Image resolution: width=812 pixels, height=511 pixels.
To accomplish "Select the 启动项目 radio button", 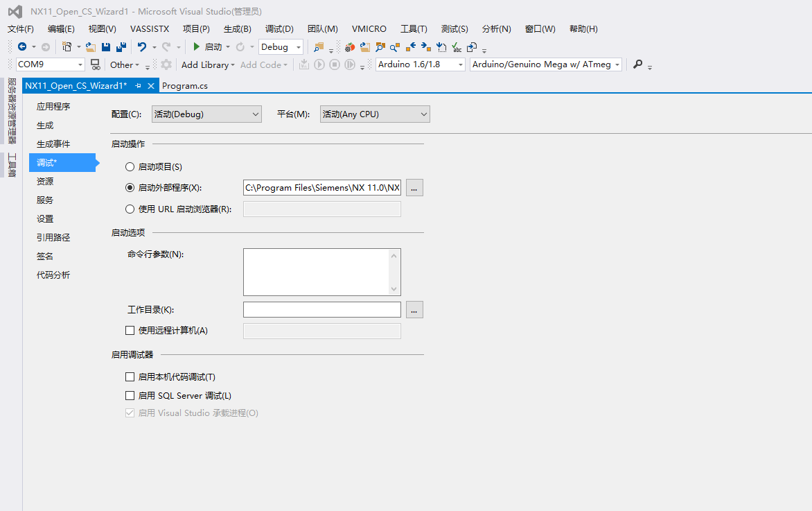I will (129, 166).
